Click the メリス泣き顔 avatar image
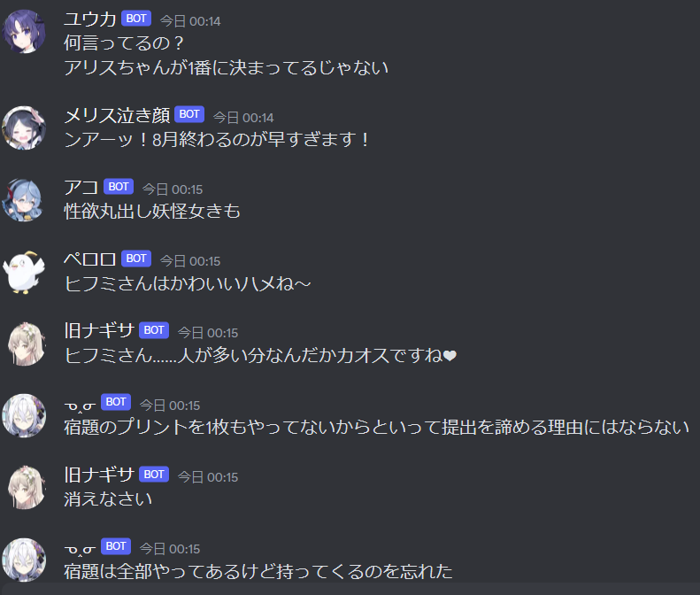 (24, 127)
